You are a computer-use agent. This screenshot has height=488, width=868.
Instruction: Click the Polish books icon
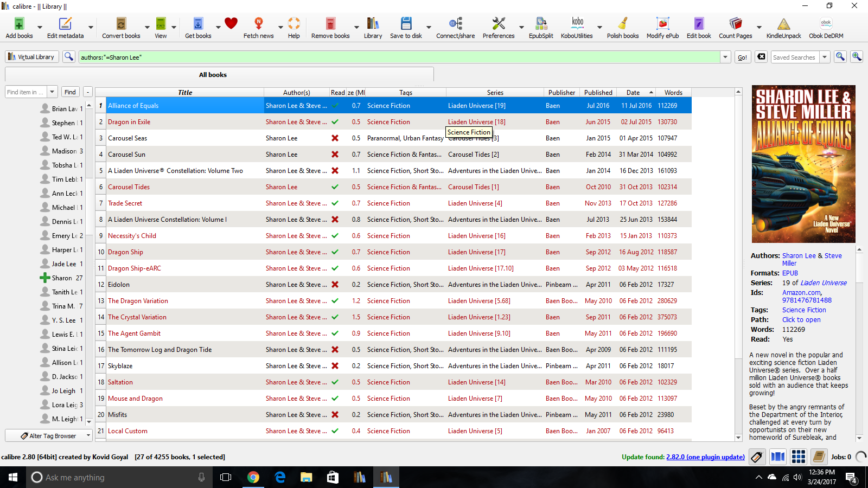(x=623, y=24)
